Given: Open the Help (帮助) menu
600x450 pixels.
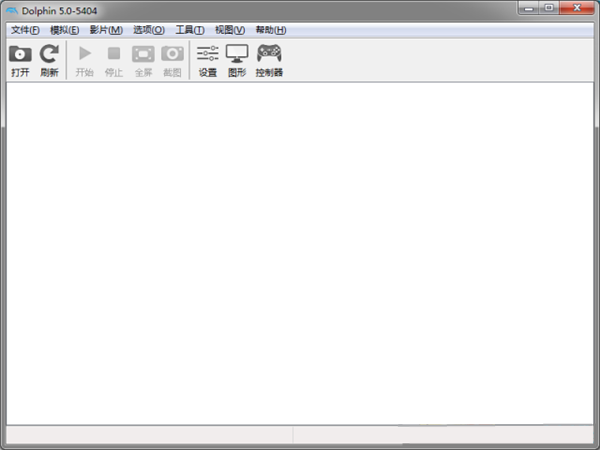Looking at the screenshot, I should coord(270,30).
